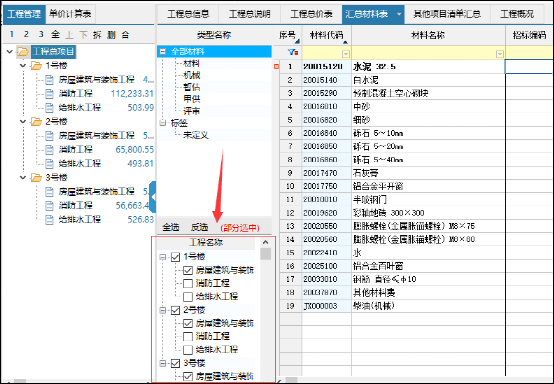Click the filter funnel icon in filter row

293,52
